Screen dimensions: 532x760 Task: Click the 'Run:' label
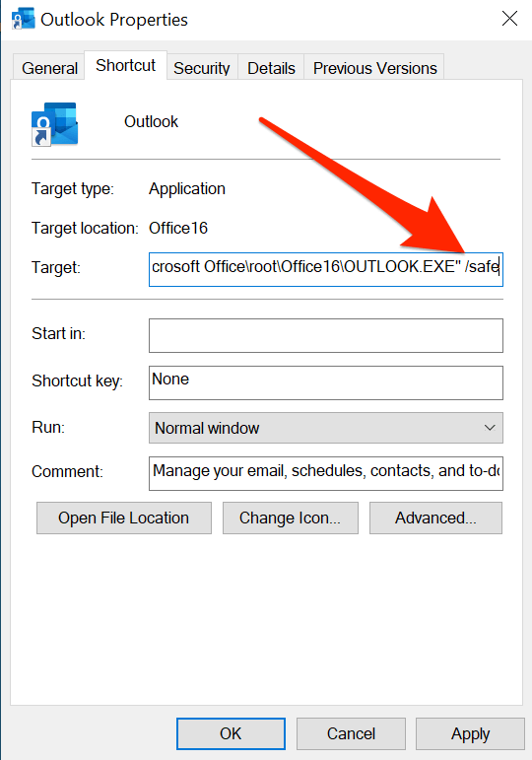(x=48, y=428)
